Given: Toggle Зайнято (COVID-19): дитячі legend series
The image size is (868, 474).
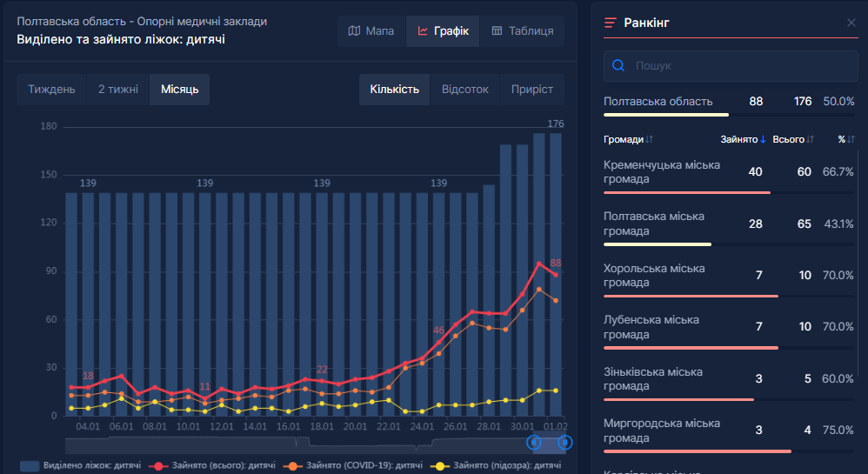Looking at the screenshot, I should 352,465.
